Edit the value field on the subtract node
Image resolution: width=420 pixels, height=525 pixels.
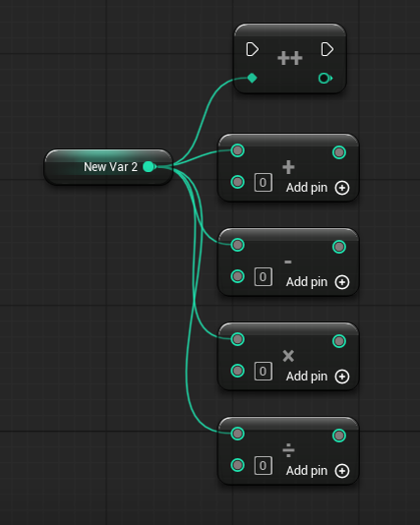point(263,277)
